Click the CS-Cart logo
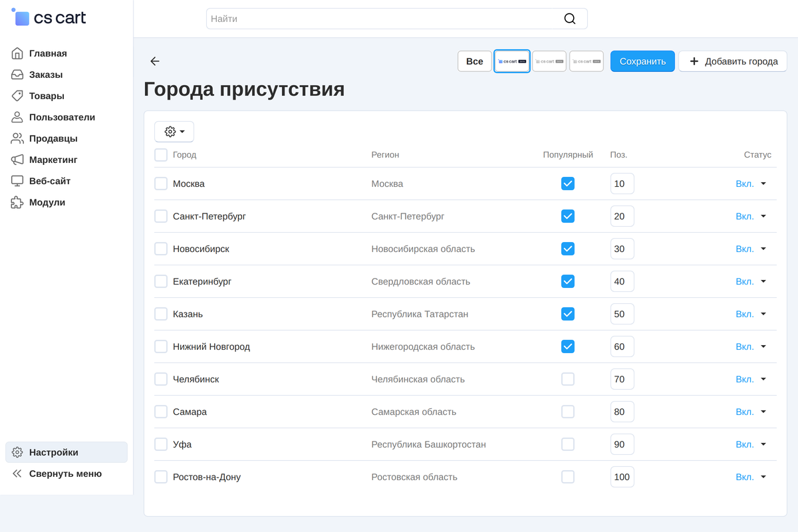This screenshot has width=798, height=532. click(x=49, y=18)
